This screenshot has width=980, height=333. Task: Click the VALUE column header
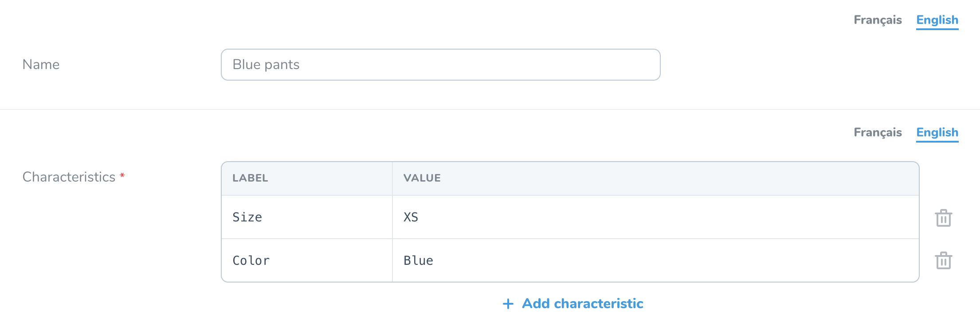pyautogui.click(x=422, y=178)
